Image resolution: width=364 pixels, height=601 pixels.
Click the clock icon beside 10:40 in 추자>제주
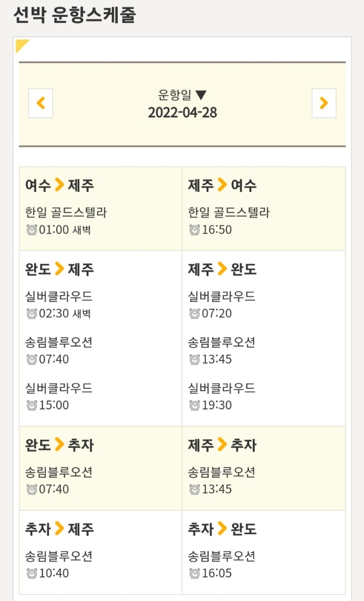point(31,573)
